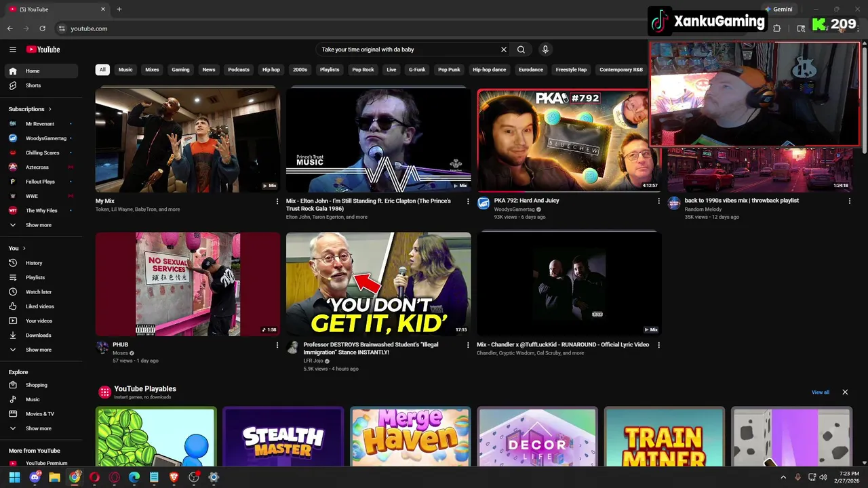Expand Show more under the You section
The height and width of the screenshot is (488, 868).
coord(41,350)
